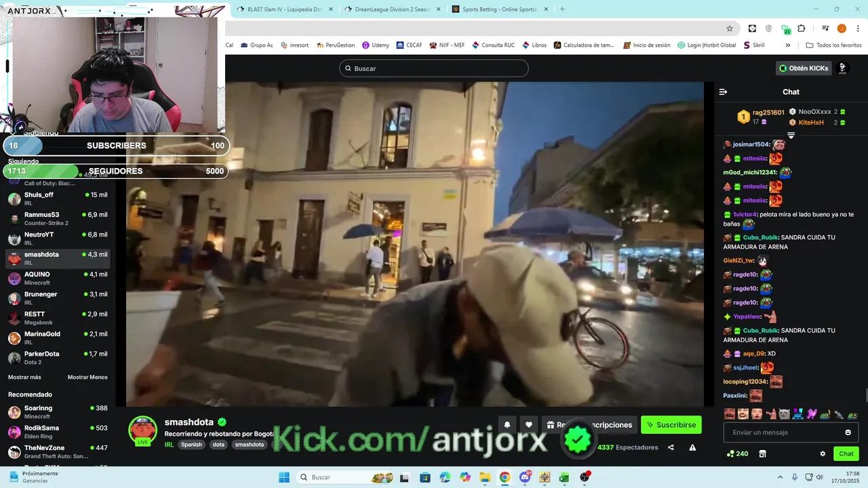Open recommended channel Soarinng
The height and width of the screenshot is (488, 868).
click(58, 412)
